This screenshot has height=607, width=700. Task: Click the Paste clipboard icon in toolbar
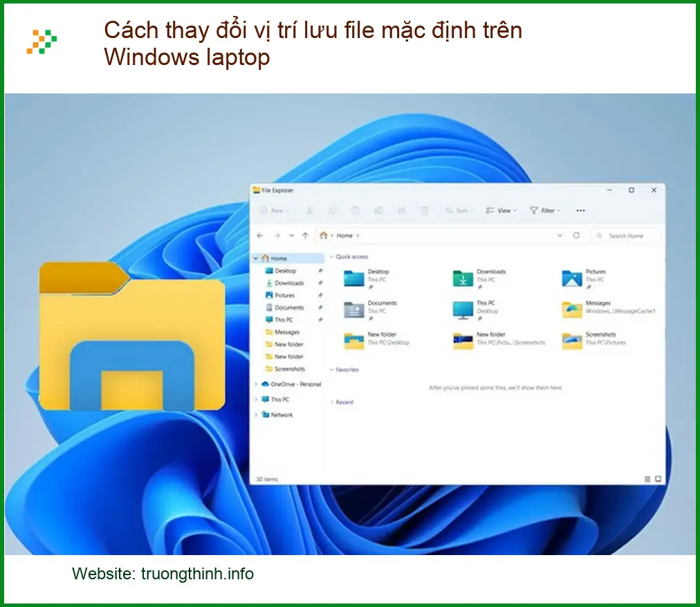click(356, 210)
